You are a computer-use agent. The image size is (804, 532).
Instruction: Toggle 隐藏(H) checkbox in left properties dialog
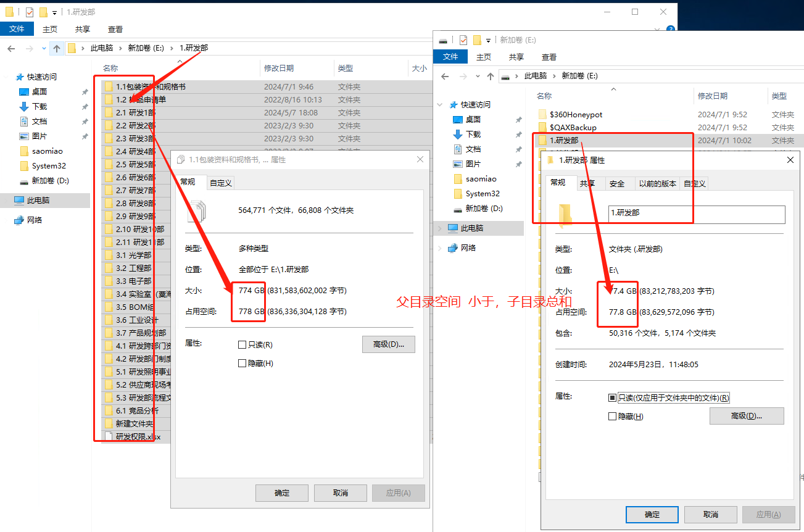click(x=242, y=363)
